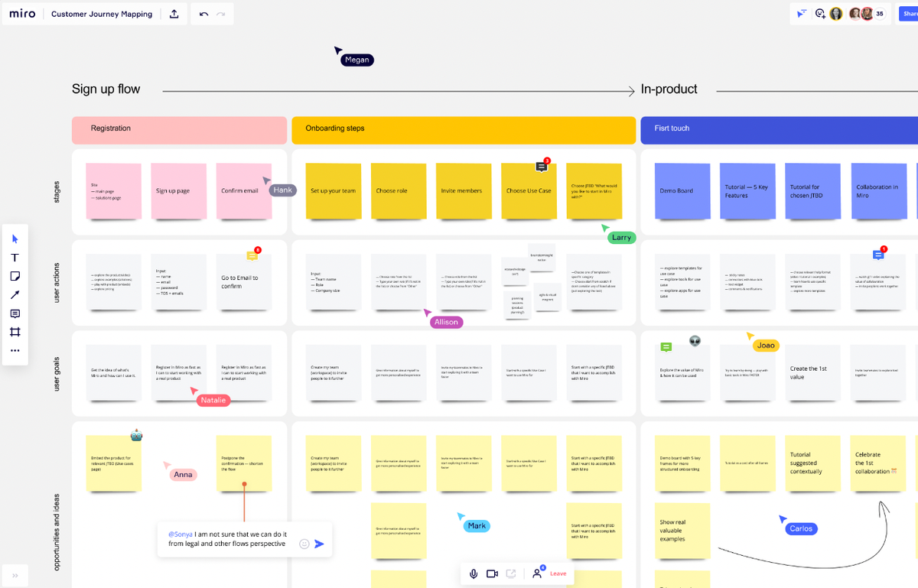Toggle the microphone in call bar

click(x=474, y=573)
